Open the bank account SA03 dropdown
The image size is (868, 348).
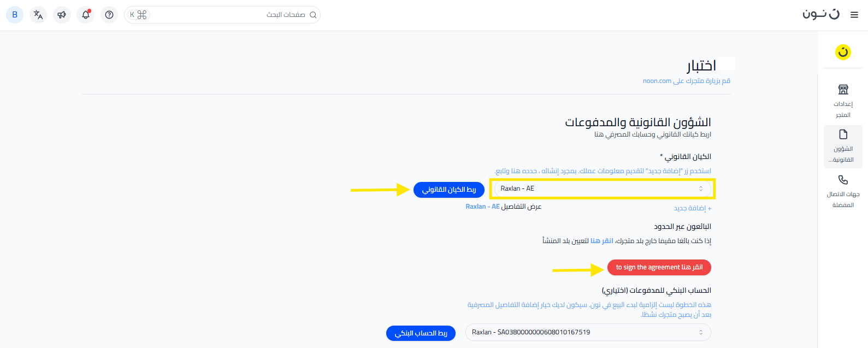(588, 332)
